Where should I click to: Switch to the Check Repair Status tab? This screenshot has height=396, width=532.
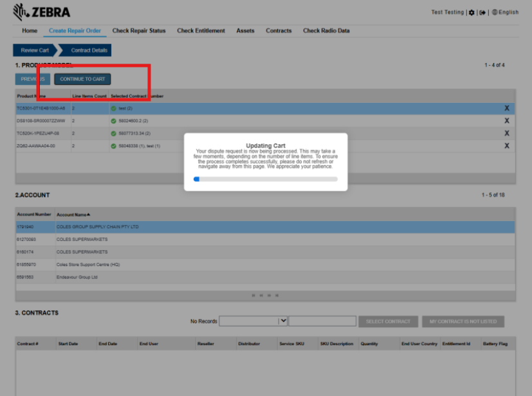click(x=139, y=30)
